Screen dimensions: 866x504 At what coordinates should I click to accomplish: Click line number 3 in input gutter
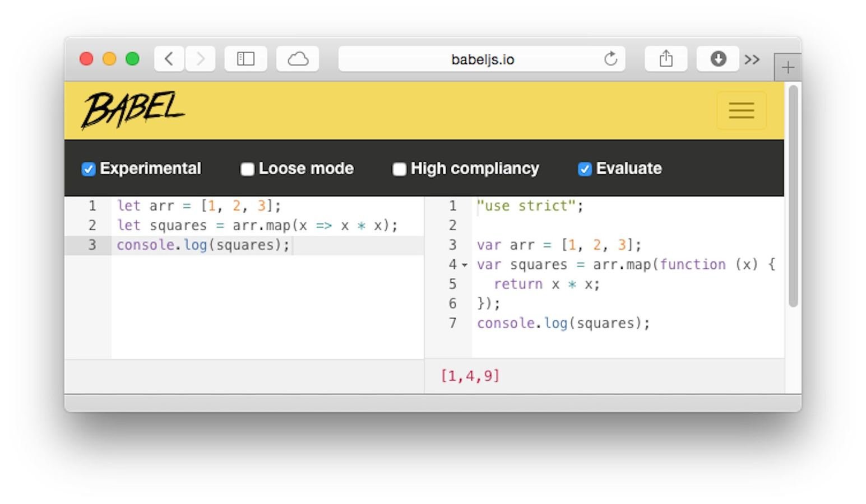click(x=92, y=245)
